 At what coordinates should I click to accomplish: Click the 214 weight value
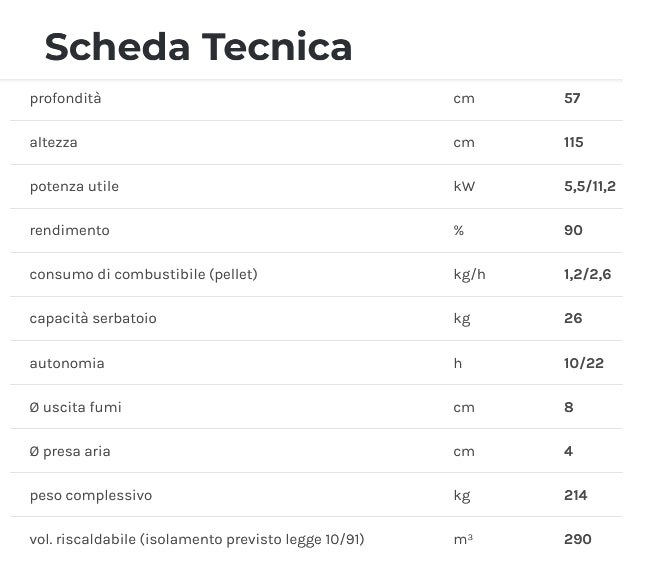[575, 495]
